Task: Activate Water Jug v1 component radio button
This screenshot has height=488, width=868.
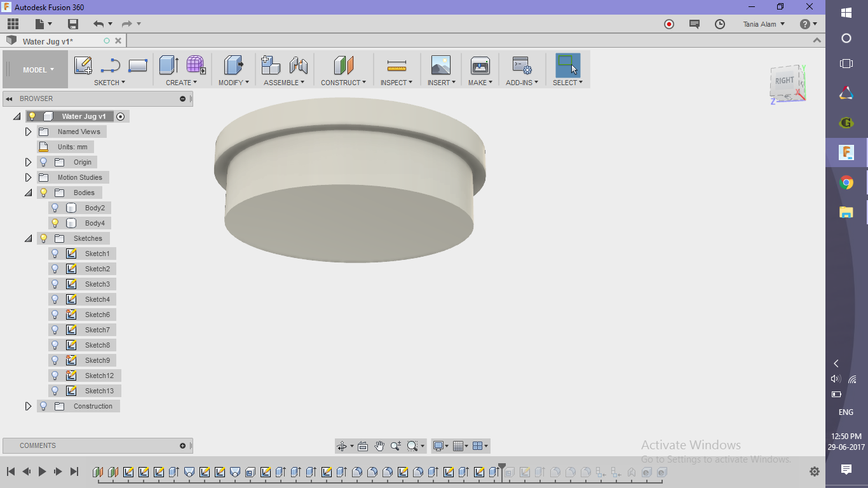Action: click(120, 116)
